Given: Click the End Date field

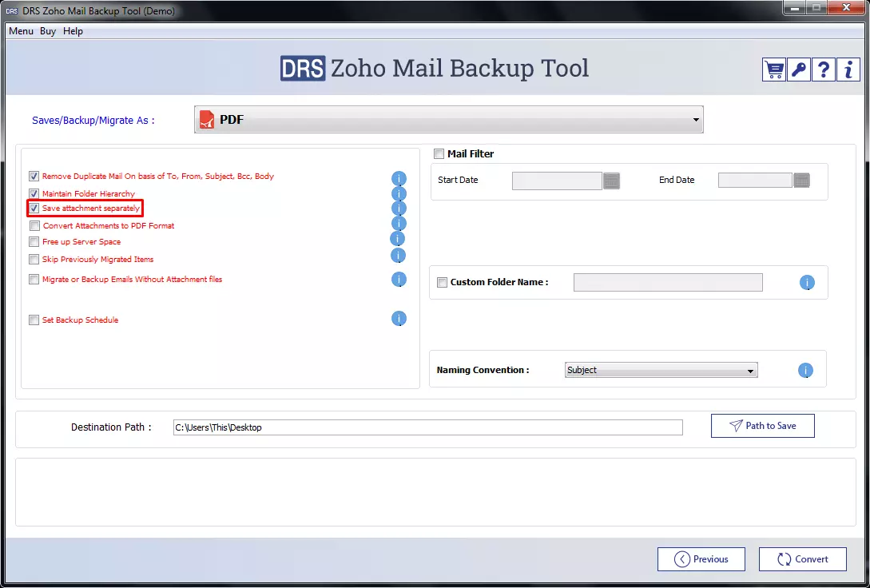Looking at the screenshot, I should point(755,181).
